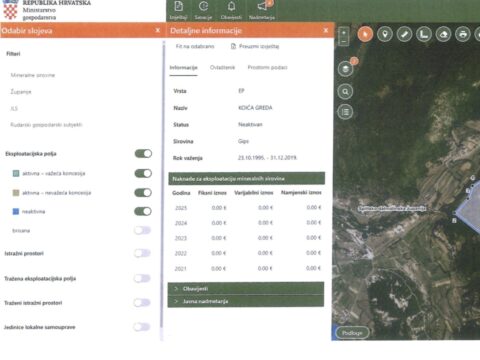Open the Županije filter
The height and width of the screenshot is (360, 480).
(x=21, y=92)
